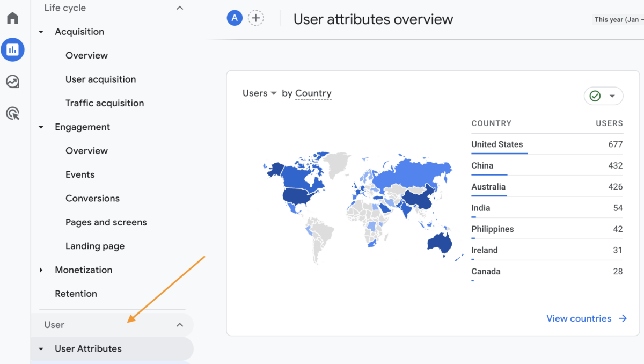This screenshot has width=644, height=364.
Task: Click the Australia row in table
Action: click(547, 187)
